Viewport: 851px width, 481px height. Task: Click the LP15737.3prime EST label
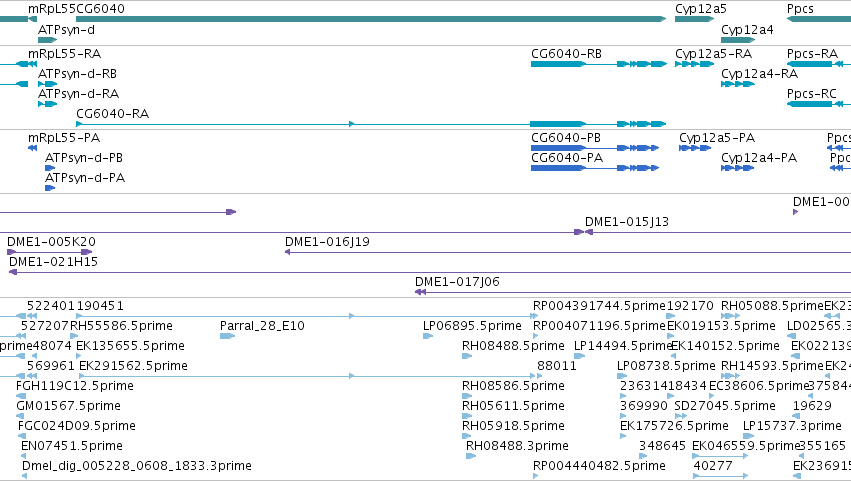click(x=792, y=427)
